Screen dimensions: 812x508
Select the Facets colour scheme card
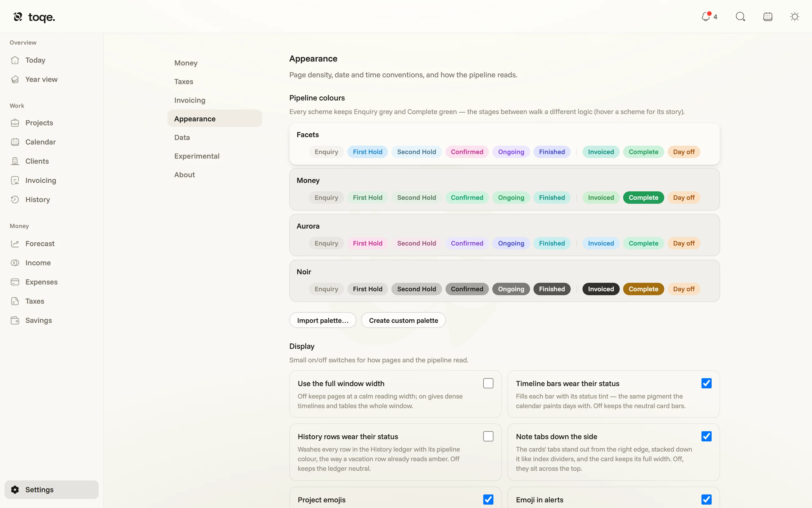[504, 144]
